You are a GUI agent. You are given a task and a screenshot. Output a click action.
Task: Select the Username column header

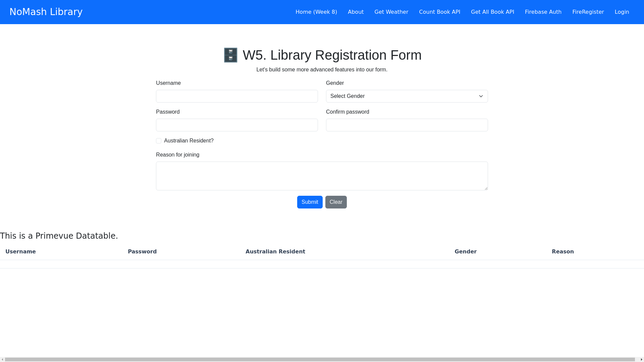click(20, 252)
